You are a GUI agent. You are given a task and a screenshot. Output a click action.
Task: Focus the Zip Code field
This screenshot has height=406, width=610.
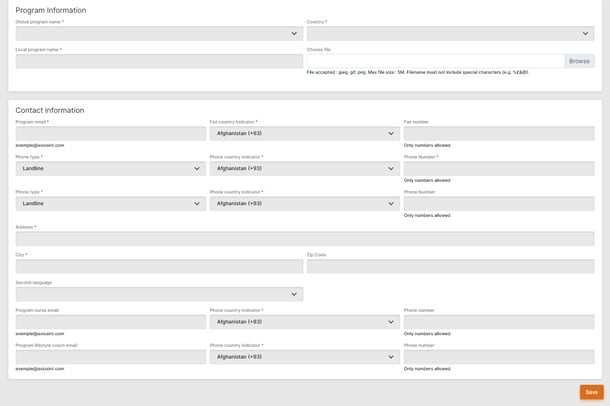[450, 266]
